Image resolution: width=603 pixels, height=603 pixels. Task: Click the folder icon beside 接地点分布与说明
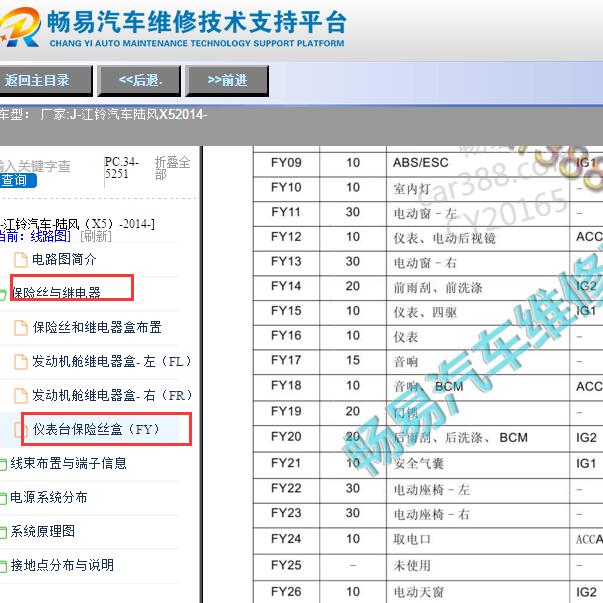3,566
